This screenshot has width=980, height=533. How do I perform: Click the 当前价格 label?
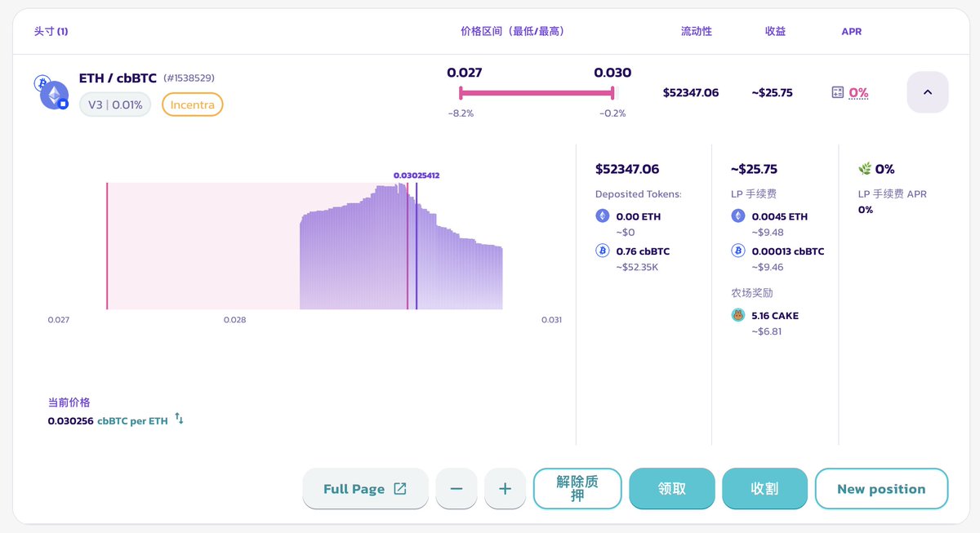click(69, 402)
